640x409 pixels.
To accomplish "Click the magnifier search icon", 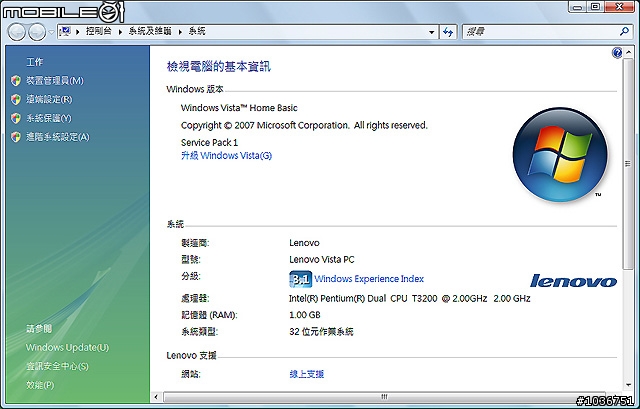I will point(624,31).
